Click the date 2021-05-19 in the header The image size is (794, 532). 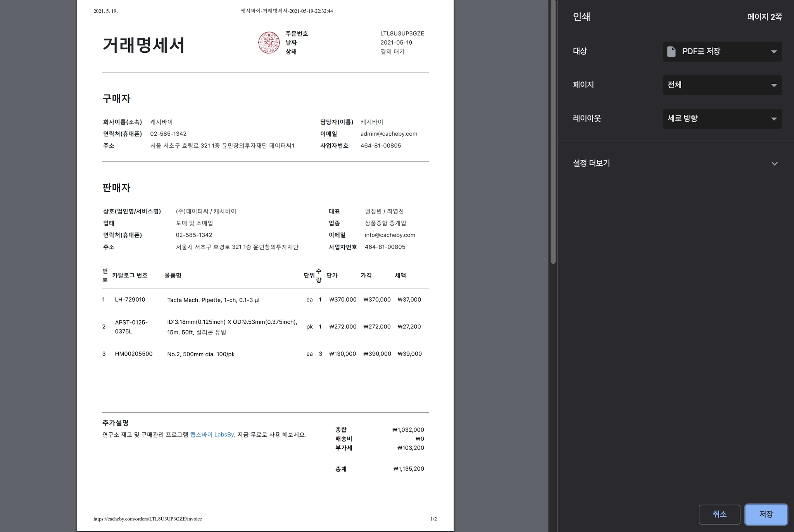point(396,43)
